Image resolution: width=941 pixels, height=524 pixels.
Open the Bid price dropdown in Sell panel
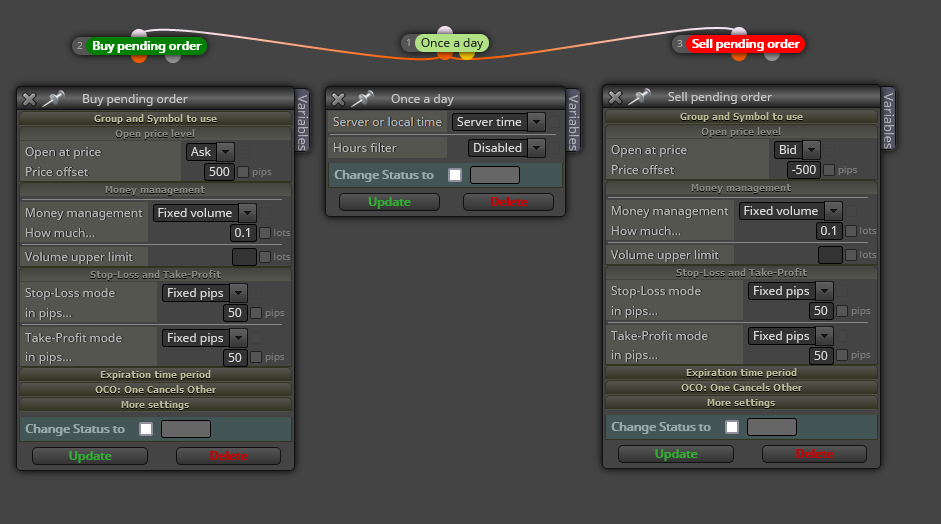[x=797, y=149]
